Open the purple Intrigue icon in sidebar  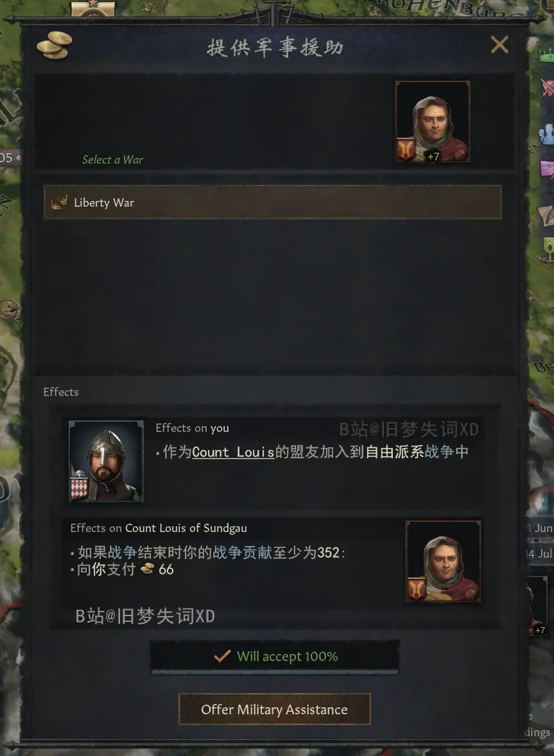(x=548, y=169)
